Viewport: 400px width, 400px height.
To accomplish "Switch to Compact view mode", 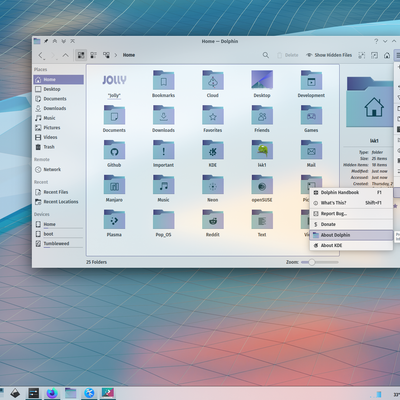I will tap(94, 55).
